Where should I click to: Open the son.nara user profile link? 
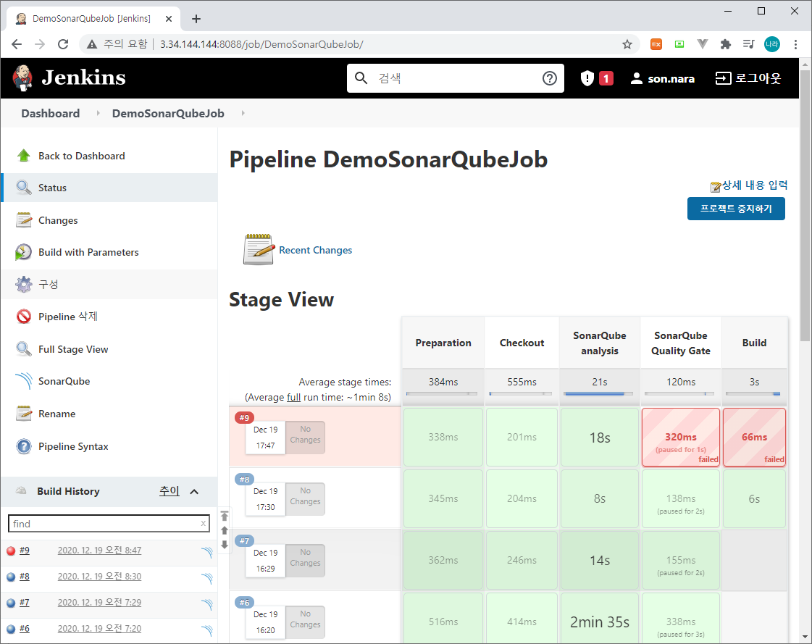[x=663, y=78]
